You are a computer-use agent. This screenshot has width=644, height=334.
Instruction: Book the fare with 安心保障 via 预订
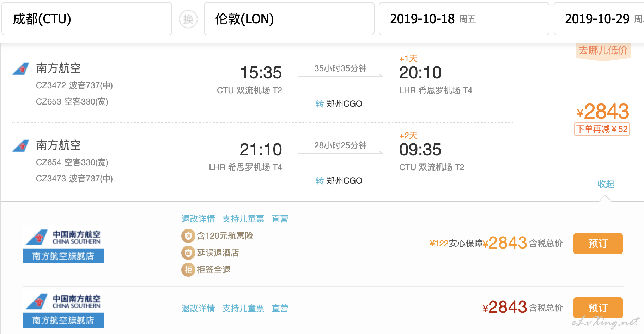tap(598, 244)
